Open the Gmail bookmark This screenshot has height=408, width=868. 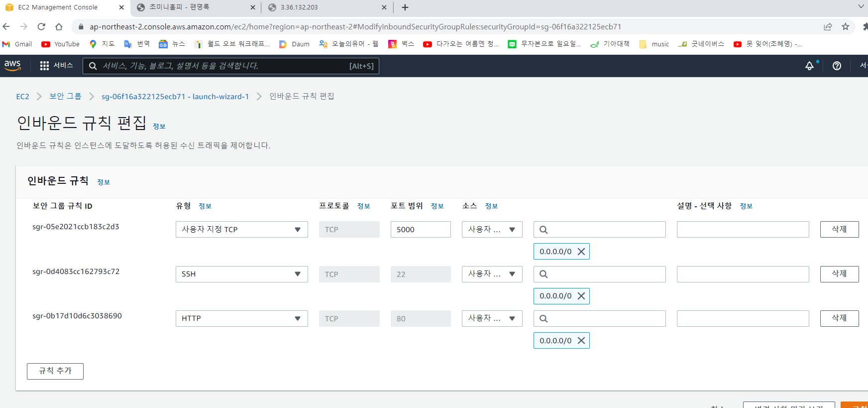click(17, 44)
